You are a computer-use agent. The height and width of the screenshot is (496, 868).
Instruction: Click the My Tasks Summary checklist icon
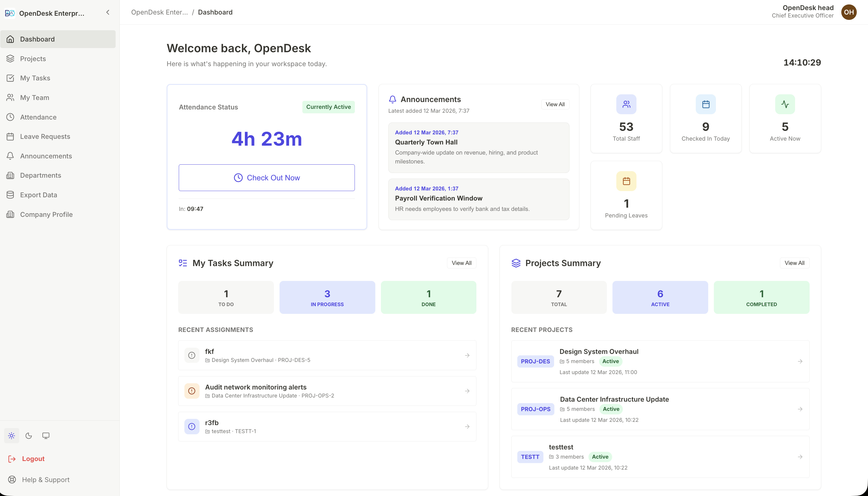click(183, 263)
